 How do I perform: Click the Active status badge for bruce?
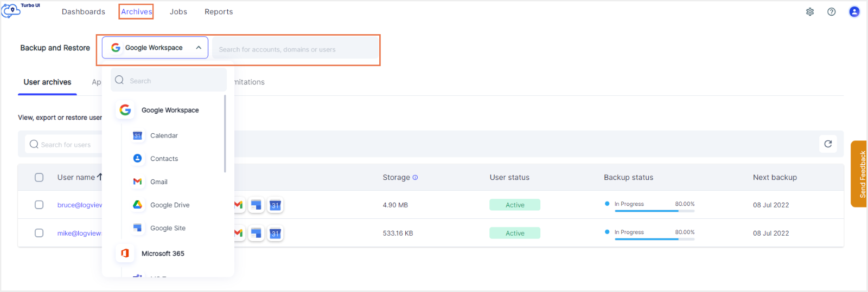515,205
